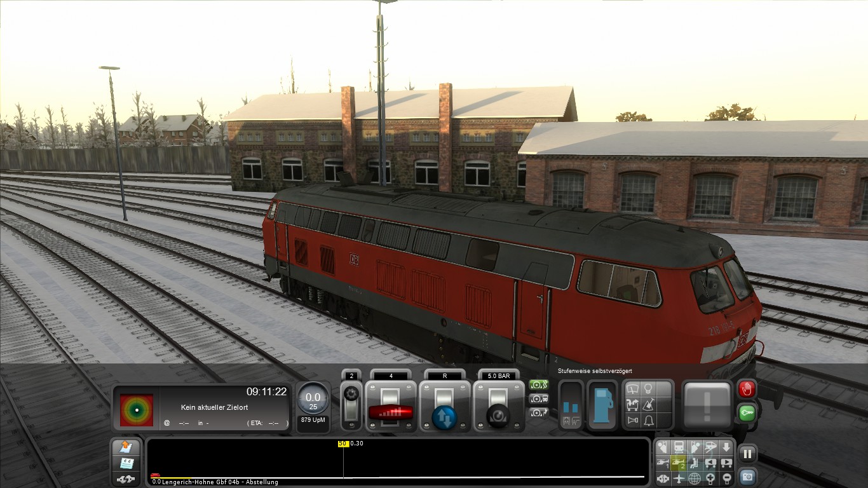
Task: Open the load/unload cargo wagon icon
Action: pos(633,404)
